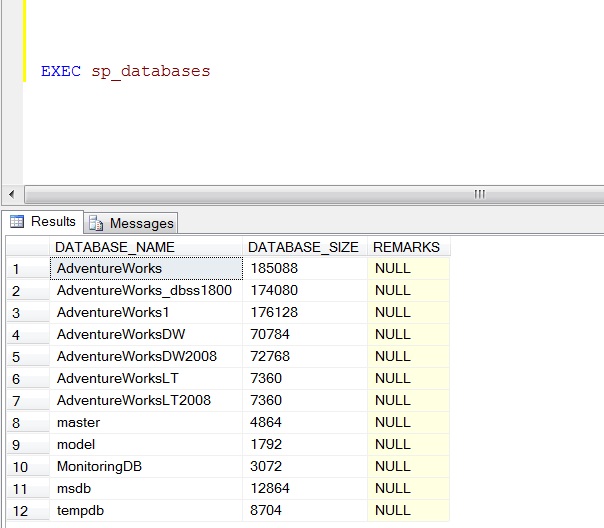This screenshot has height=528, width=604.
Task: Click the size cell of AdventureWorksLT2008 row
Action: point(305,400)
